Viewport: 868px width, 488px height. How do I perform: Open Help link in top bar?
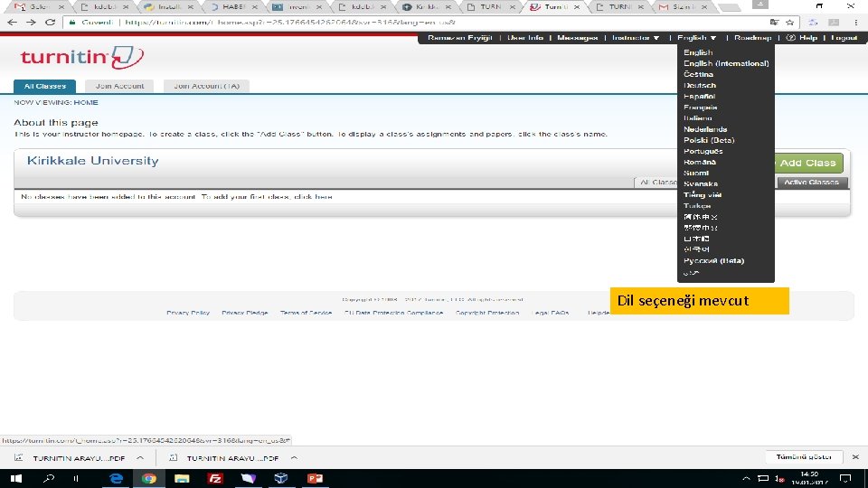click(802, 38)
